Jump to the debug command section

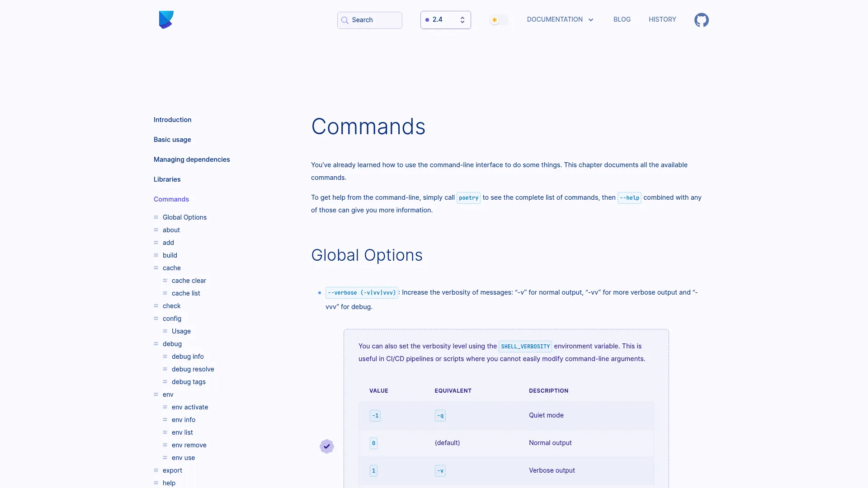point(172,344)
